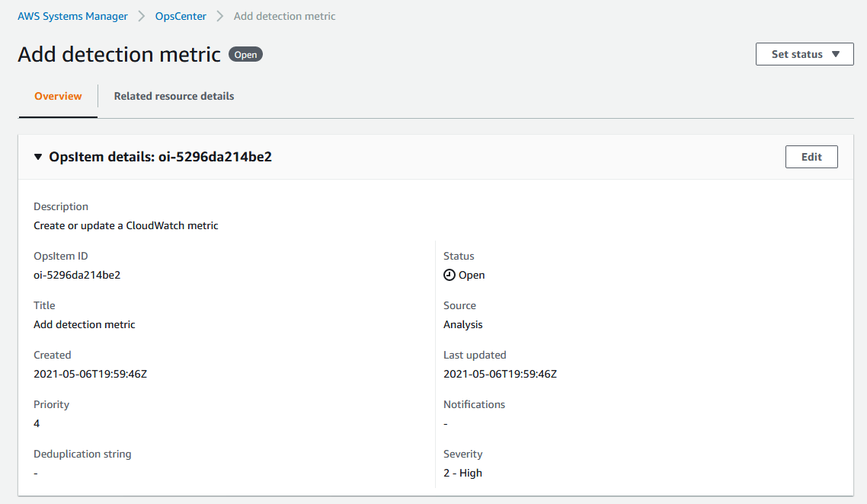
Task: Open the Set status dropdown
Action: point(805,54)
